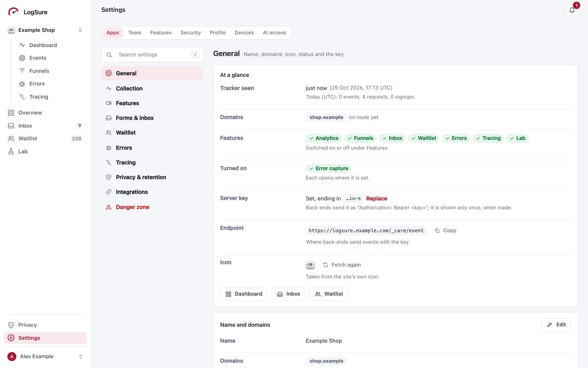Open Integrations settings section
The width and height of the screenshot is (588, 368).
click(152, 192)
